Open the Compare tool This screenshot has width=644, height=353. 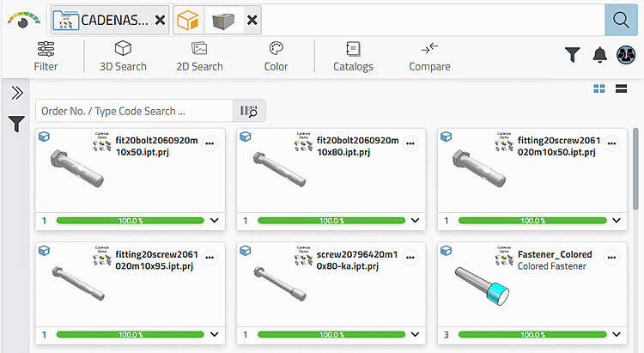point(429,56)
